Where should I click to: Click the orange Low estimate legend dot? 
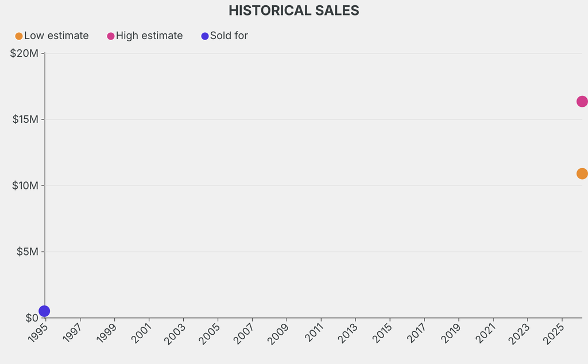[19, 36]
